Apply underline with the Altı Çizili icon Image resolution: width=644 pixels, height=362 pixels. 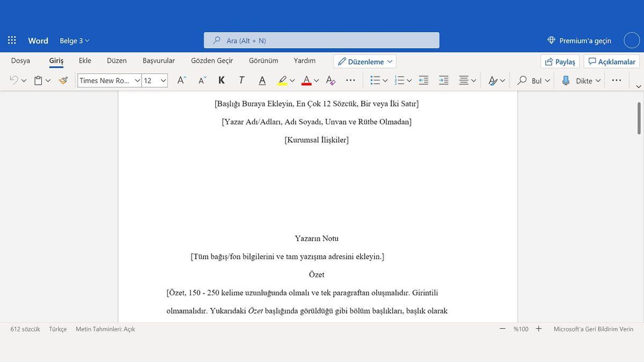[x=261, y=80]
